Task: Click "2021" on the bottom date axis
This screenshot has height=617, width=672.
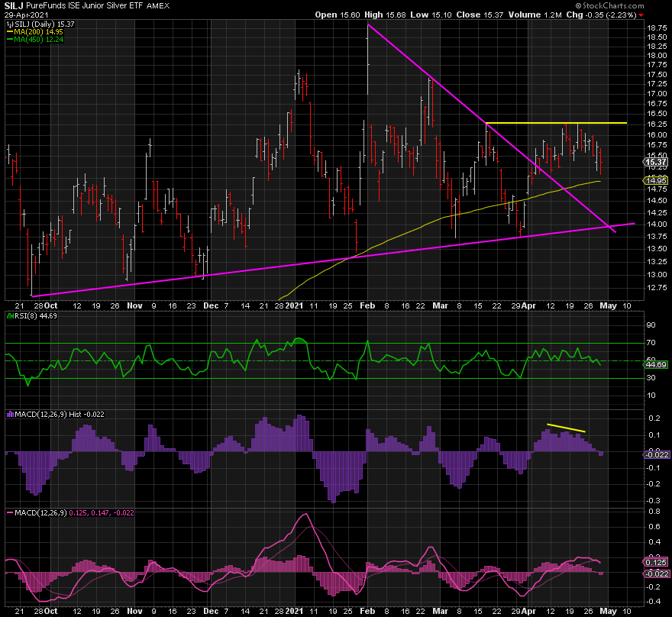Action: [x=295, y=612]
